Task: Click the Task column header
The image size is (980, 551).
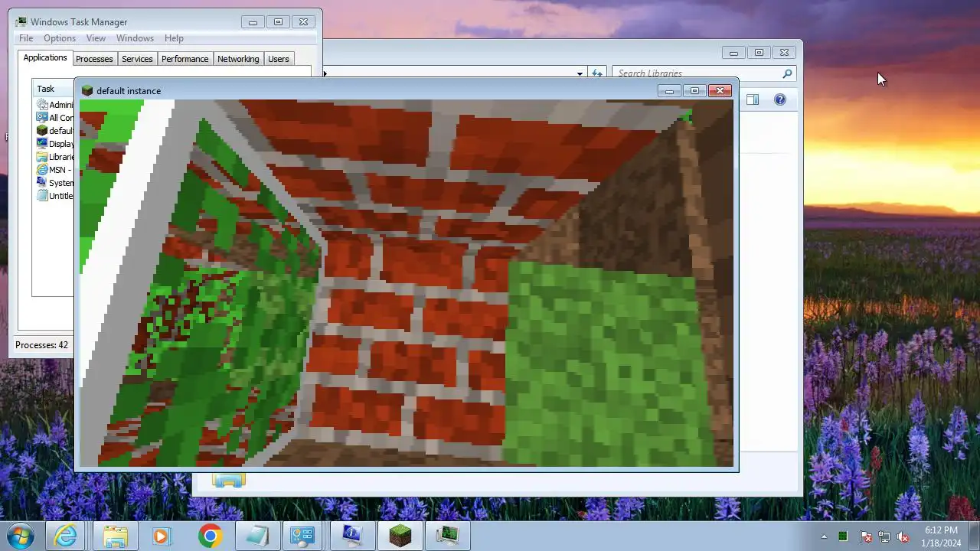Action: coord(54,89)
